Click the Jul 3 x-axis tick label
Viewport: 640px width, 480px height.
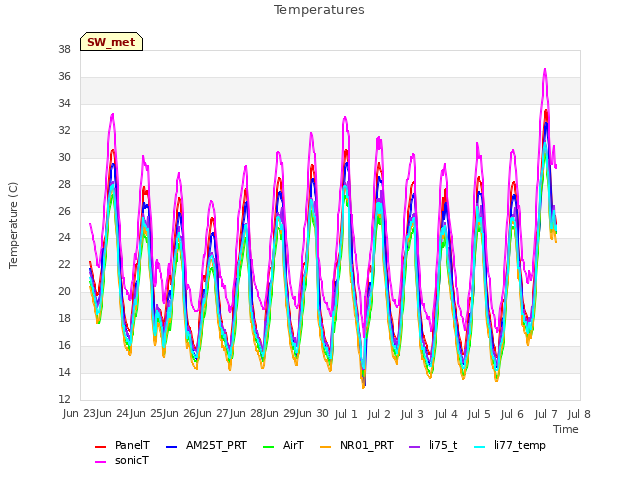click(412, 414)
